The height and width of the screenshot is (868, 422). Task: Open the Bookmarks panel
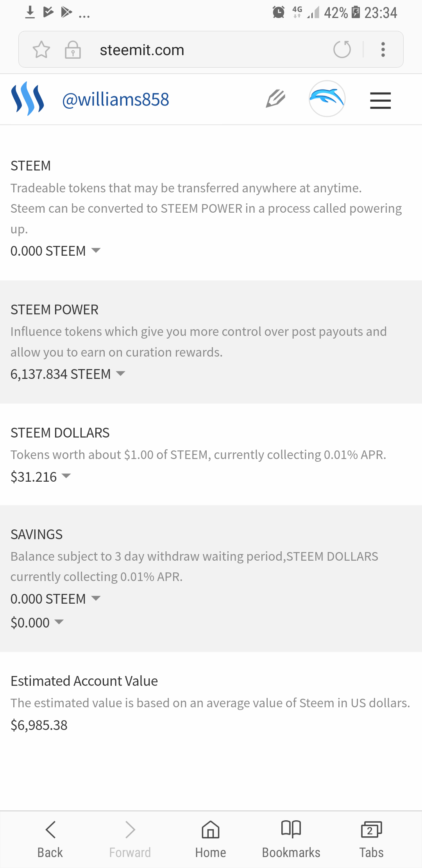tap(291, 839)
